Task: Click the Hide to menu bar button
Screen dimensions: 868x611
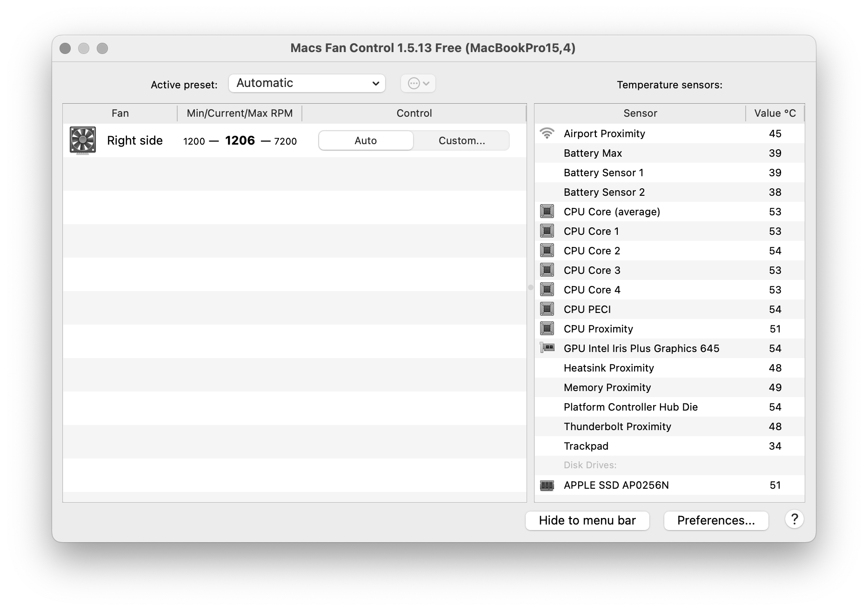Action: tap(587, 520)
